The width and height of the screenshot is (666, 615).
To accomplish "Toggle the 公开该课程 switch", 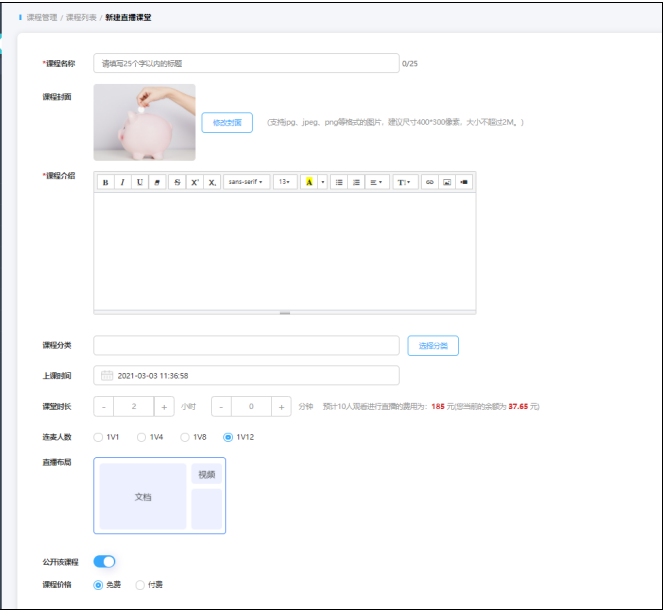I will pyautogui.click(x=104, y=562).
